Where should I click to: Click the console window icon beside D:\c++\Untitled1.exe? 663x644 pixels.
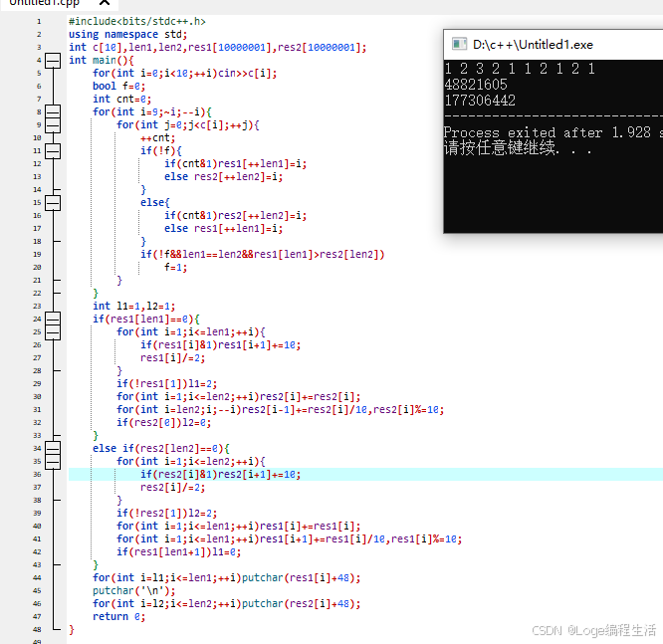click(459, 45)
